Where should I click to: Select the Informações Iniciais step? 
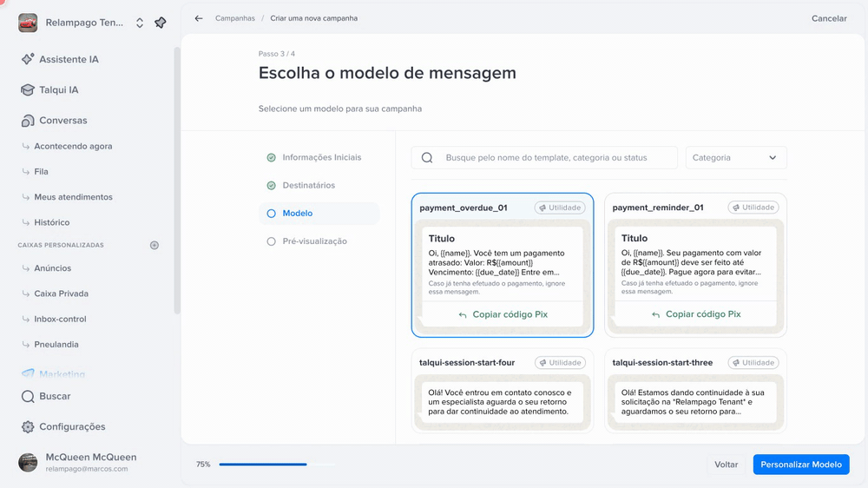pos(319,157)
